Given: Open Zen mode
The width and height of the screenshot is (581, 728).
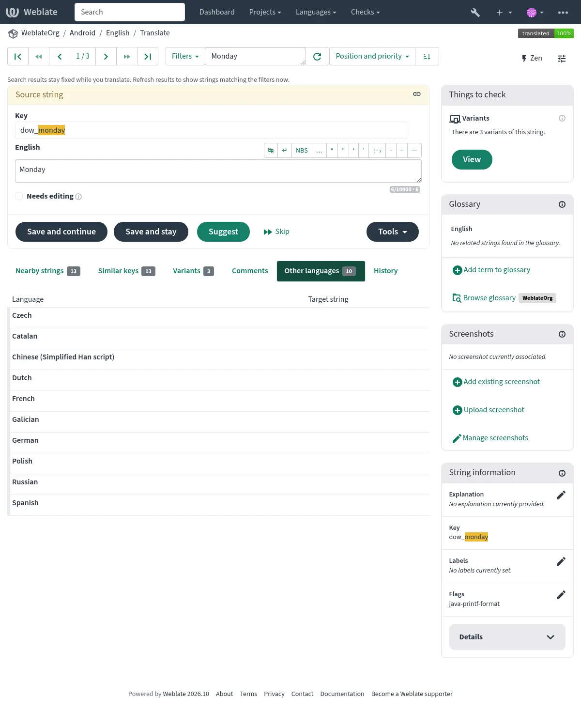Looking at the screenshot, I should [532, 58].
